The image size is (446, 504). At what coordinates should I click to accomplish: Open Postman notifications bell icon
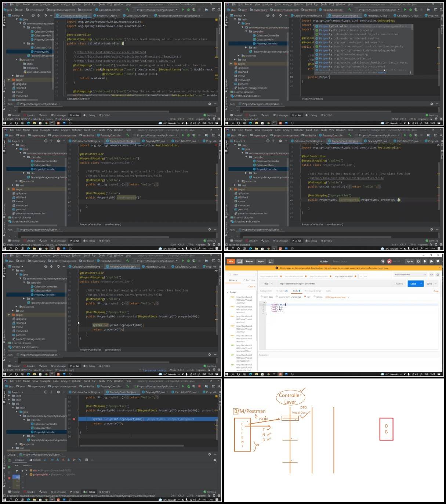tap(425, 261)
